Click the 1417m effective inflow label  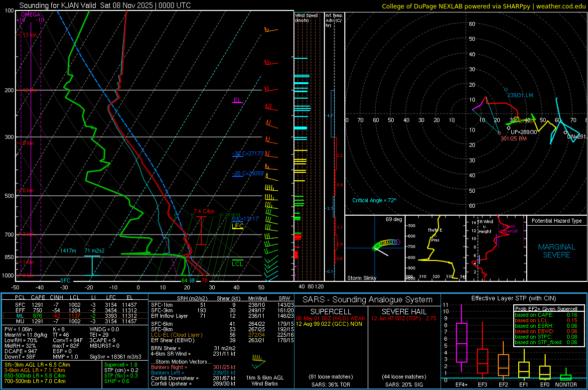point(68,251)
